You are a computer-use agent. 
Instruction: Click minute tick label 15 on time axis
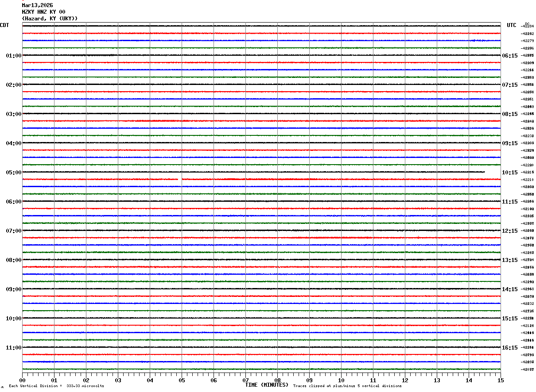(501, 380)
